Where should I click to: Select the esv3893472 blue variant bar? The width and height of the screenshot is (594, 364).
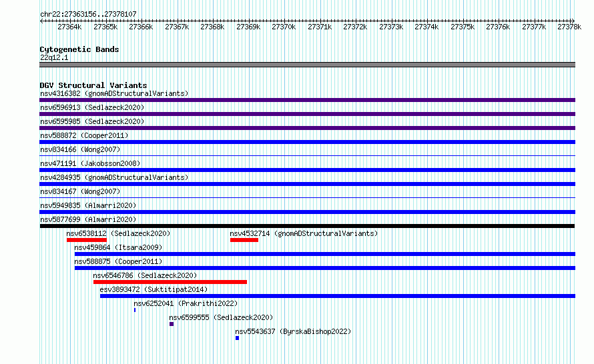[338, 296]
